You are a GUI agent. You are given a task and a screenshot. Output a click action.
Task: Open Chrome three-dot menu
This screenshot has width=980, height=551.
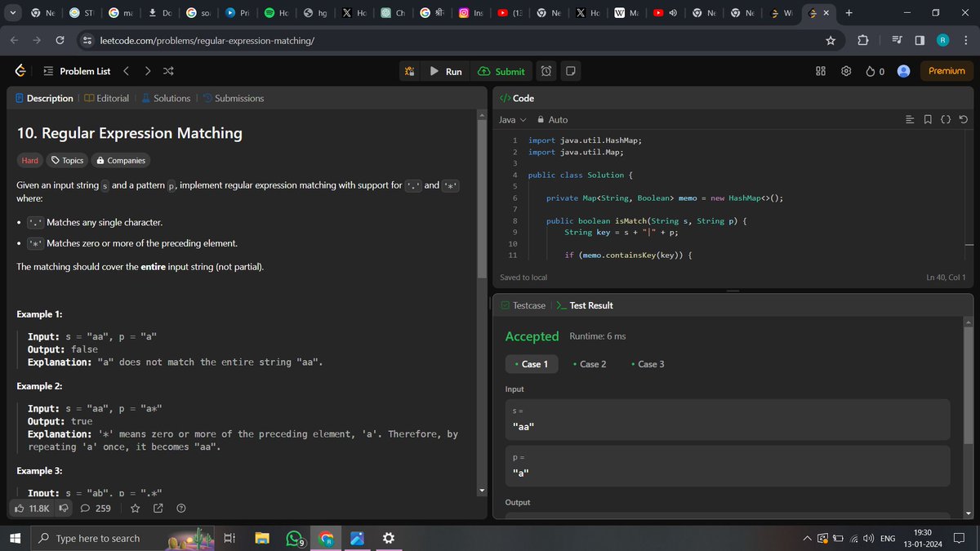[965, 41]
